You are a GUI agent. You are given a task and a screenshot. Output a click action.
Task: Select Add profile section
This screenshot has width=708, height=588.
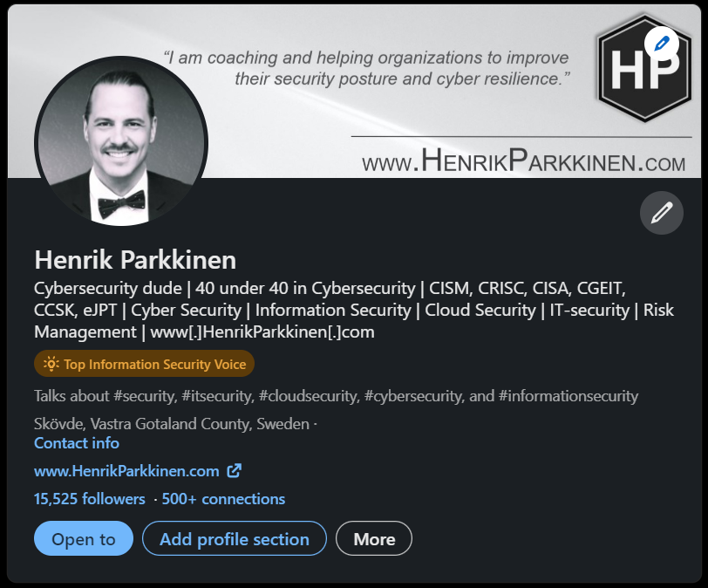click(234, 538)
